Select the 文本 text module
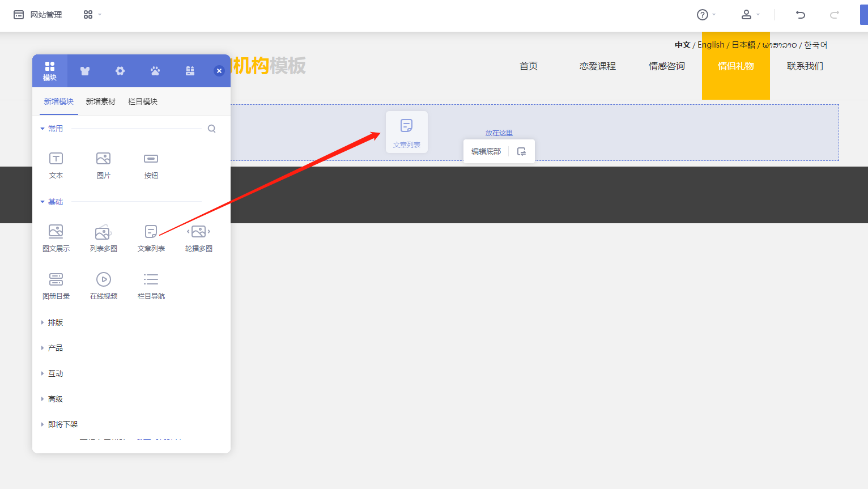 tap(56, 165)
